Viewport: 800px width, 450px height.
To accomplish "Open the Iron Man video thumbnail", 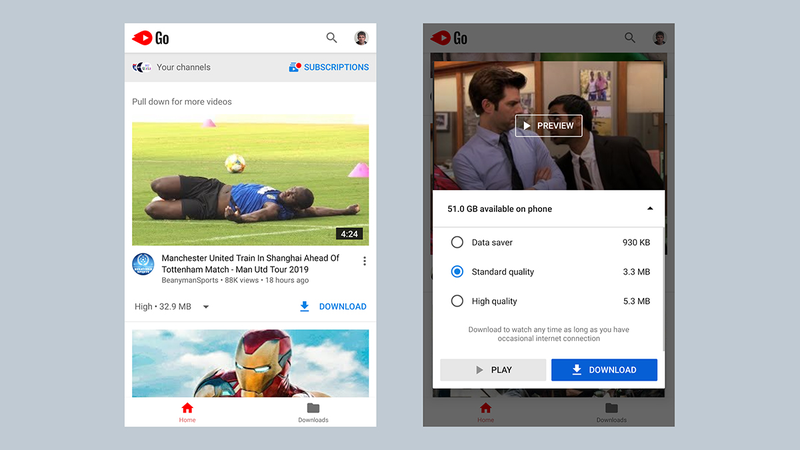I will click(250, 363).
